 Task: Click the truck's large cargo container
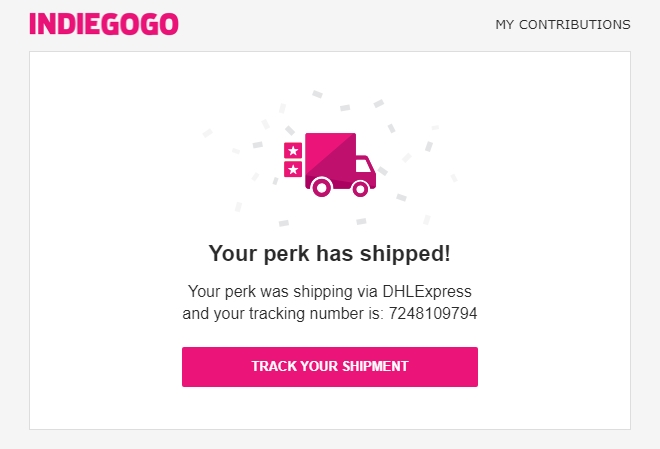click(x=330, y=155)
